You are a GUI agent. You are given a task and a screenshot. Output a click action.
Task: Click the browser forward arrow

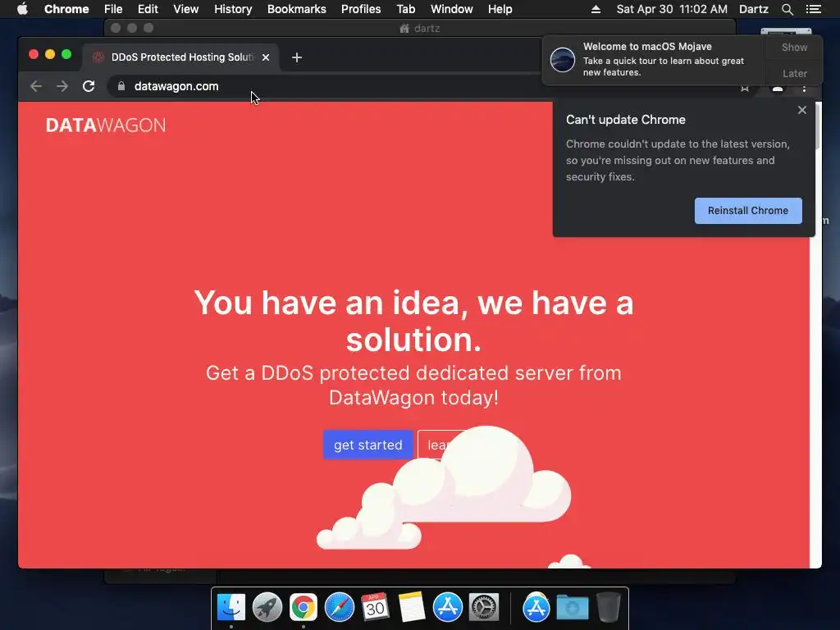(62, 86)
